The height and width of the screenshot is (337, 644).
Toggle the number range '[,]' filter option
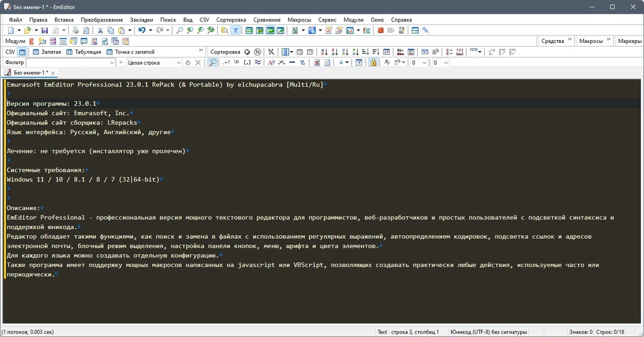[x=247, y=63]
